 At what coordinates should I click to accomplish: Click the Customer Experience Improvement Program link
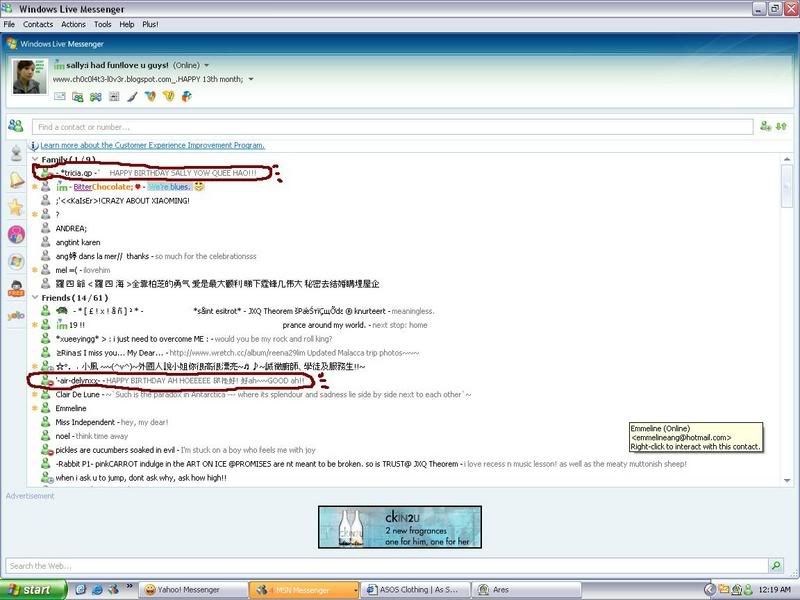(153, 145)
